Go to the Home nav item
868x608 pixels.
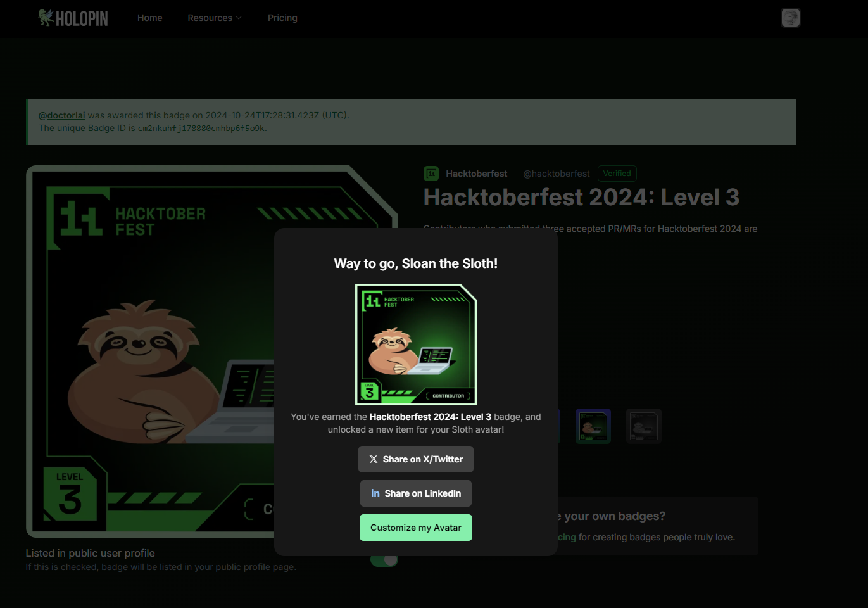pyautogui.click(x=150, y=18)
